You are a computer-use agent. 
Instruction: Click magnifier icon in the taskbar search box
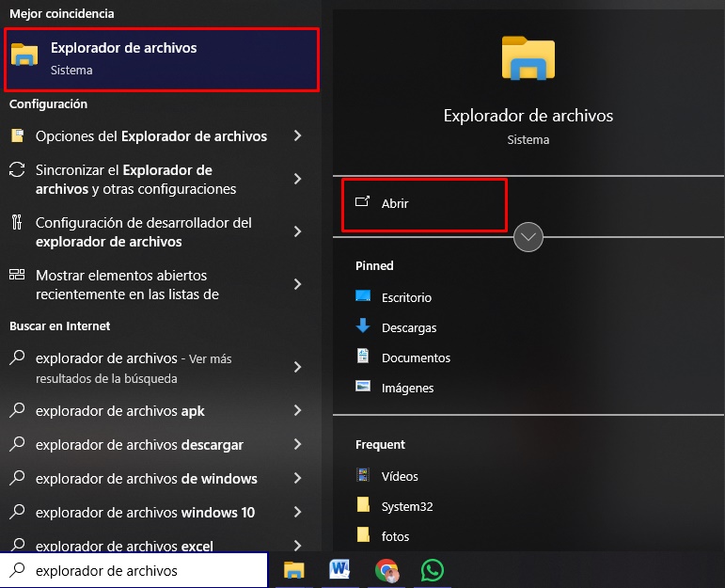coord(17,570)
